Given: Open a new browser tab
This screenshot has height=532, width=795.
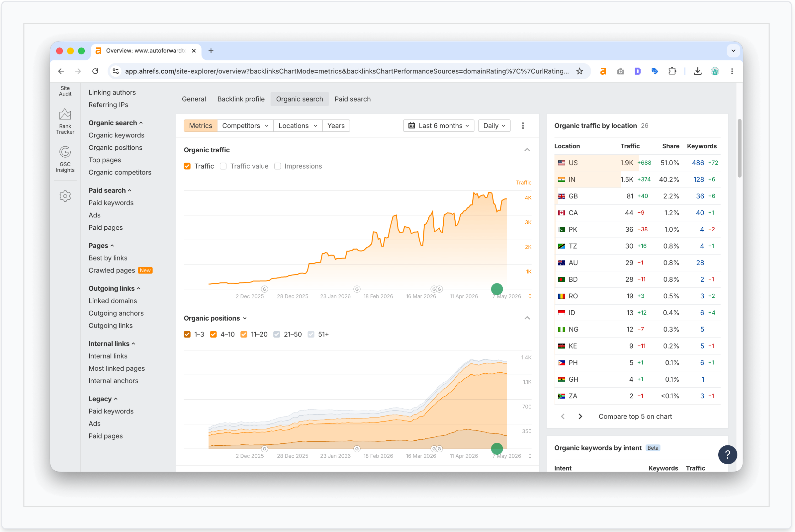Looking at the screenshot, I should pyautogui.click(x=211, y=51).
